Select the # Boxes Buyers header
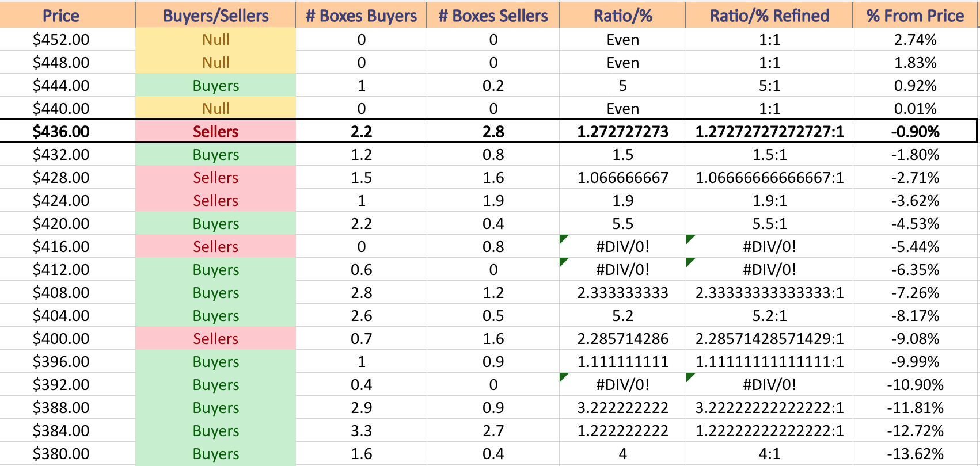980x466 pixels. tap(361, 16)
